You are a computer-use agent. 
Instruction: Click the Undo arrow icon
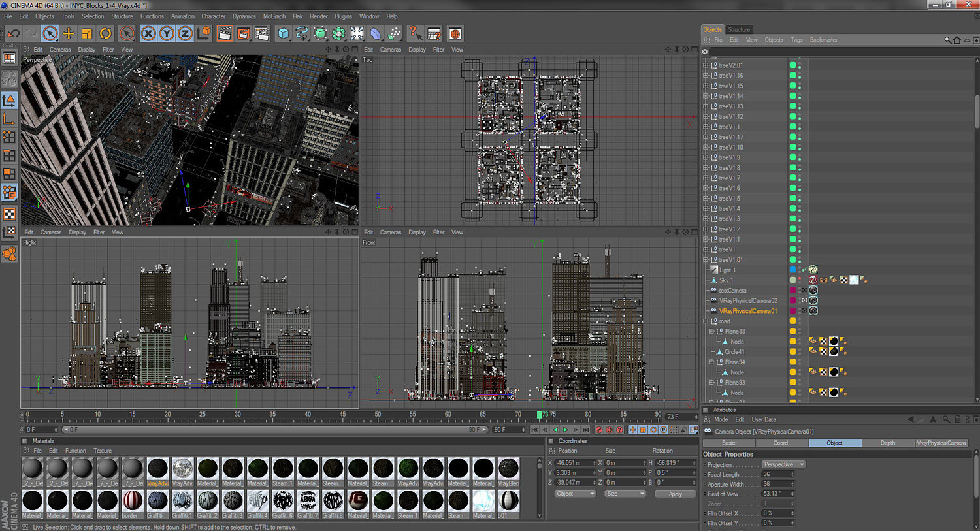click(x=13, y=33)
